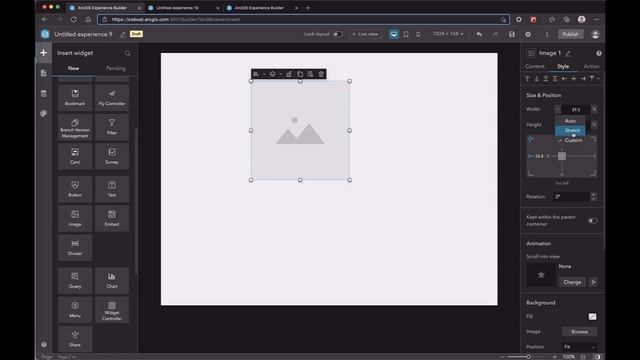Expand the align dropdown in widget toolbar
640x360 pixels.
point(264,74)
